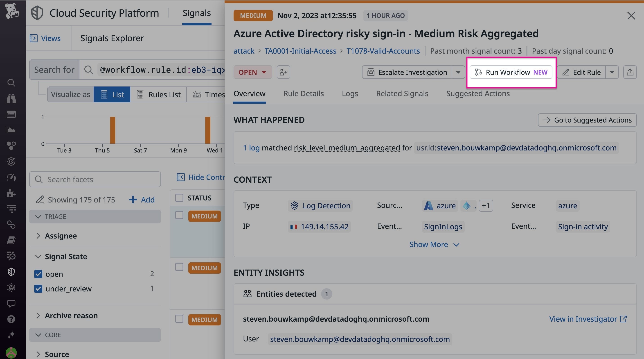The height and width of the screenshot is (359, 644).
Task: Switch to the Related Signals tab
Action: [402, 93]
